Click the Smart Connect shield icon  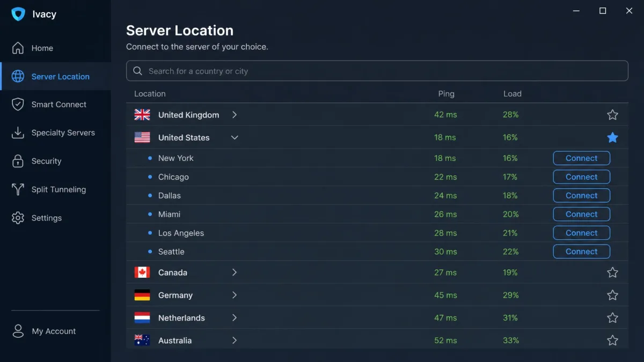click(18, 105)
